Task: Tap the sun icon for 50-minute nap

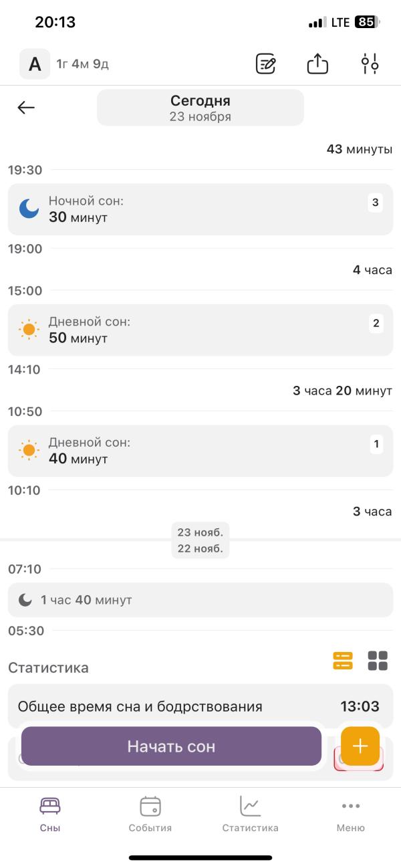Action: tap(29, 330)
